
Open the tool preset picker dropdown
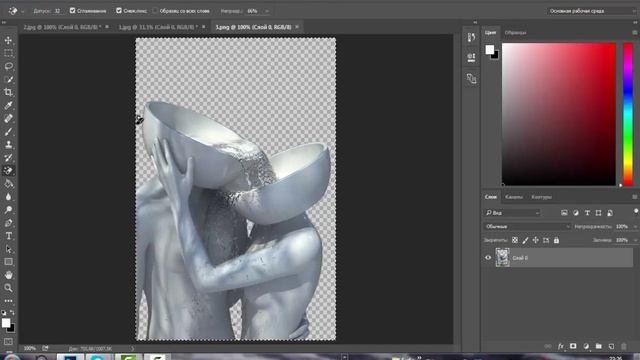(x=22, y=11)
